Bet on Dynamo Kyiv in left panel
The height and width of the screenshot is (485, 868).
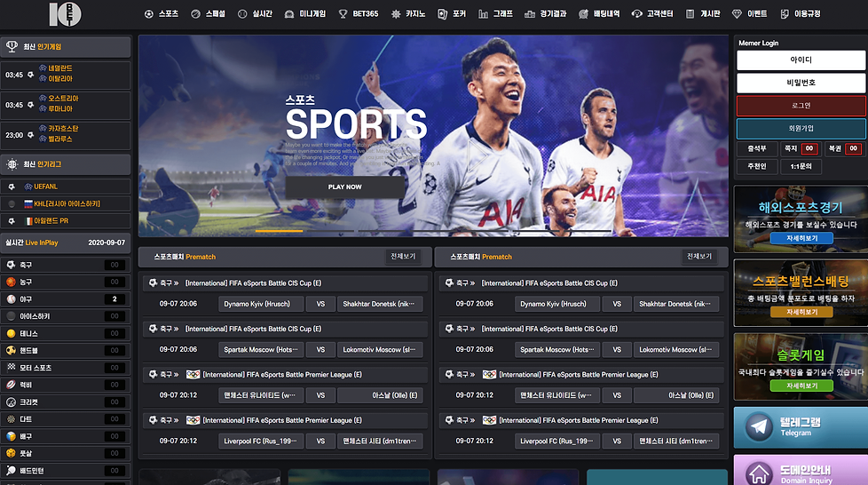pyautogui.click(x=261, y=304)
